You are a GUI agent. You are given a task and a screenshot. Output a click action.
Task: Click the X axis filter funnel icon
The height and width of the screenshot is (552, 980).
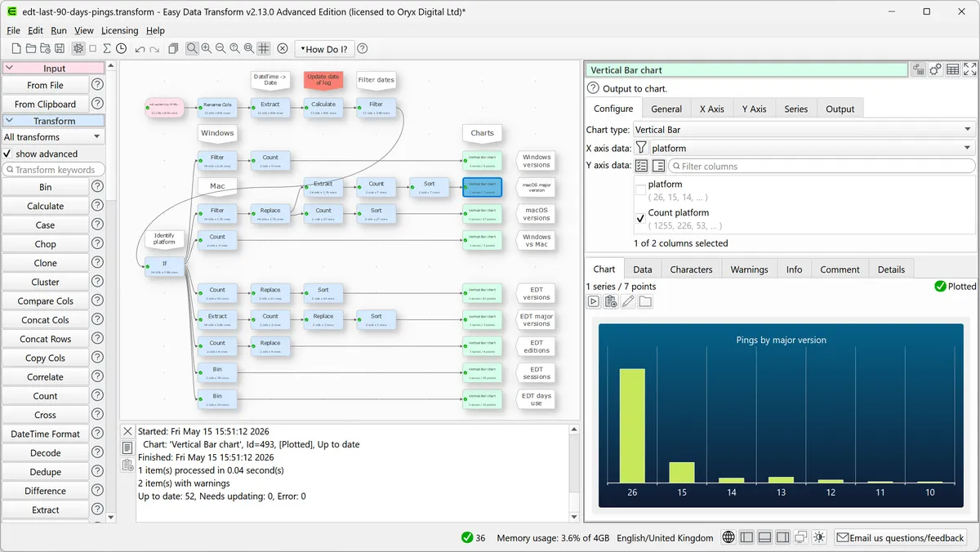(641, 148)
